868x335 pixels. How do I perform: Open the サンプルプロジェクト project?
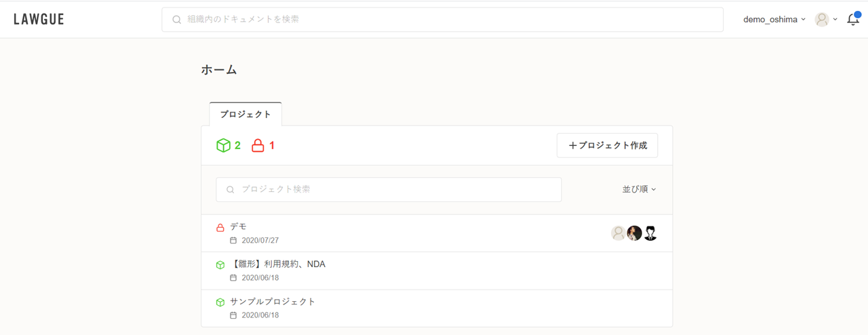273,302
